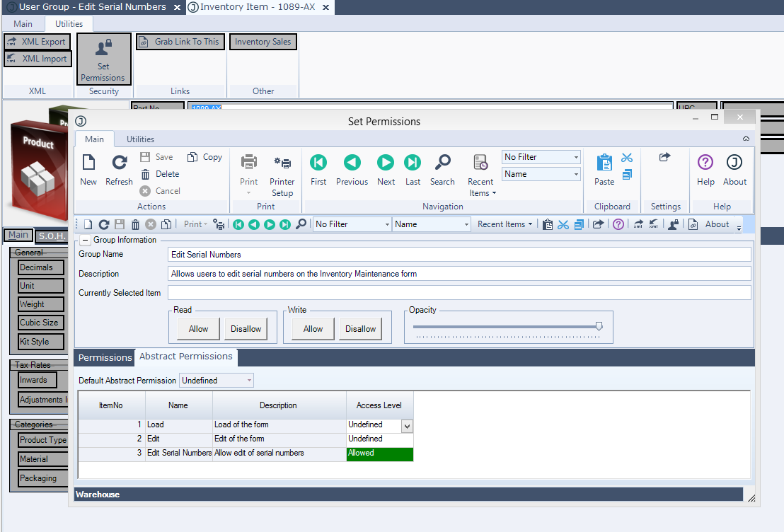Open Utilities tab in Set Permissions window

[140, 139]
